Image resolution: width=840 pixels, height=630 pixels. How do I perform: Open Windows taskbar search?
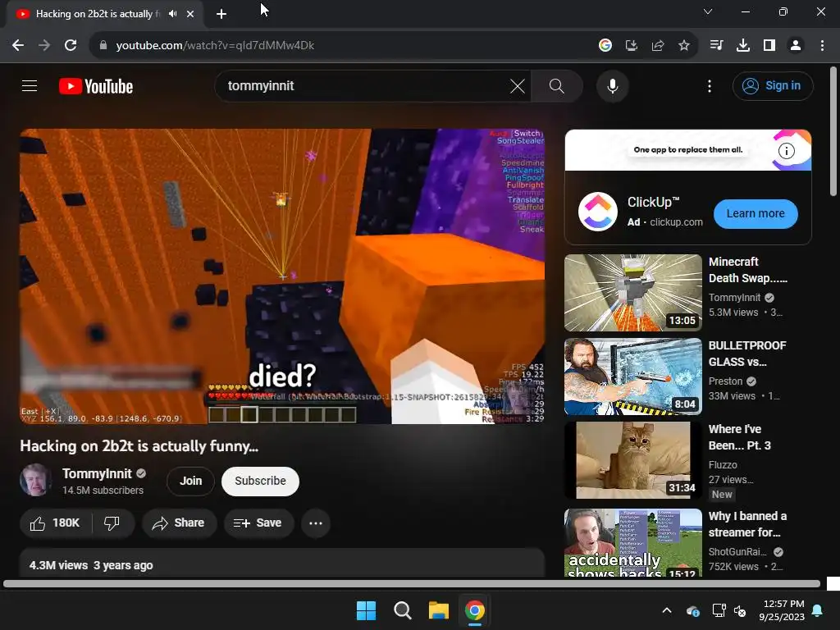(402, 610)
